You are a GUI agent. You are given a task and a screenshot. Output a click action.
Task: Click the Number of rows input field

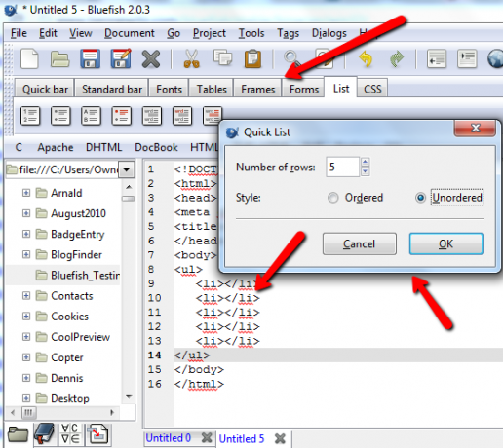[342, 167]
